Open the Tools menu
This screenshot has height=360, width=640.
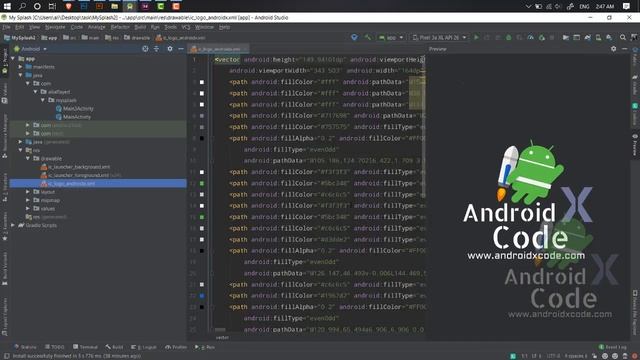pos(171,27)
